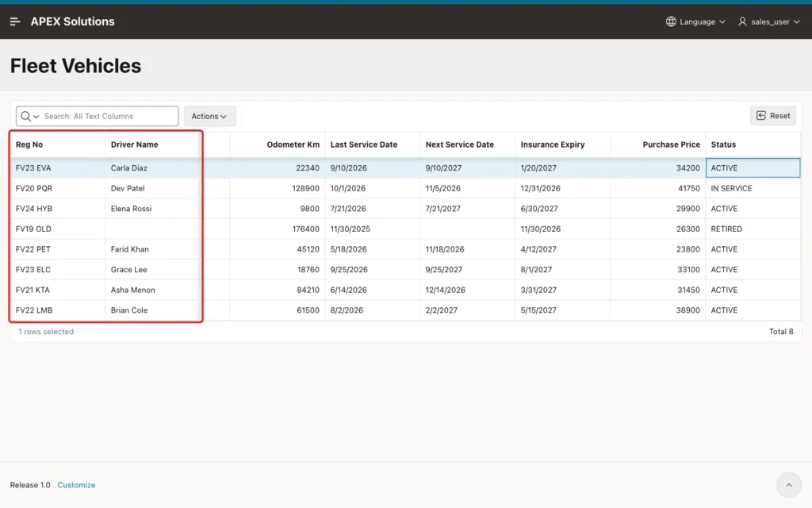Viewport: 812px width, 508px height.
Task: Click the Grace Lee driver cell
Action: tap(152, 270)
